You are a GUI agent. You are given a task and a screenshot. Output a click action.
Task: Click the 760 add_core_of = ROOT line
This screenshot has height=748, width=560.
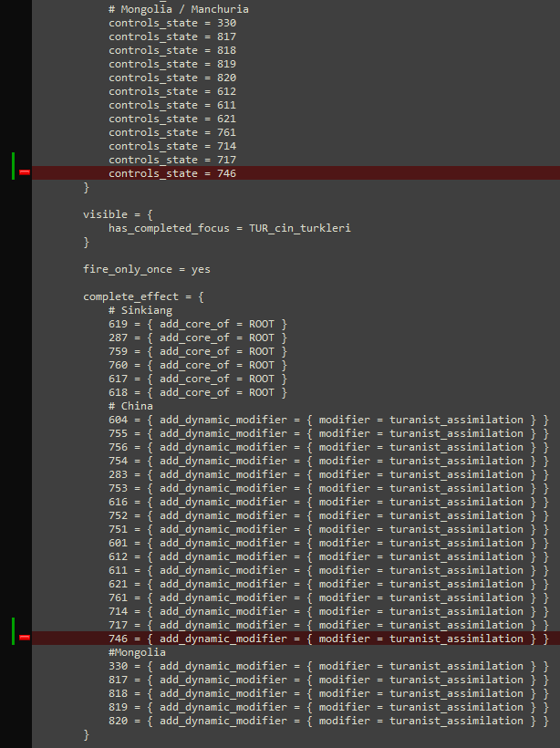pyautogui.click(x=198, y=365)
